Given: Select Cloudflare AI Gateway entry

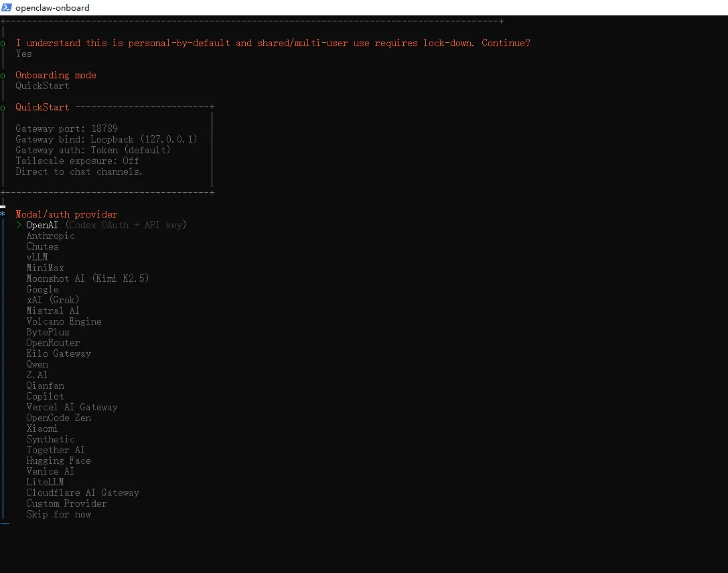Looking at the screenshot, I should tap(82, 493).
